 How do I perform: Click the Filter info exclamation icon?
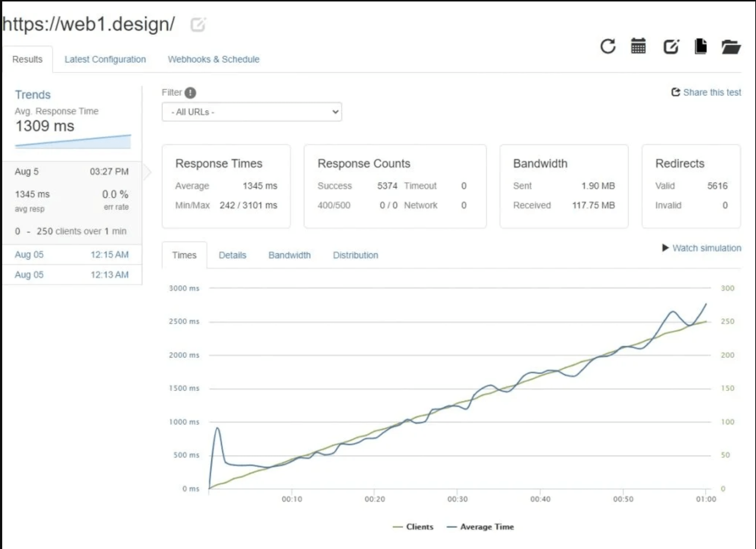tap(190, 93)
